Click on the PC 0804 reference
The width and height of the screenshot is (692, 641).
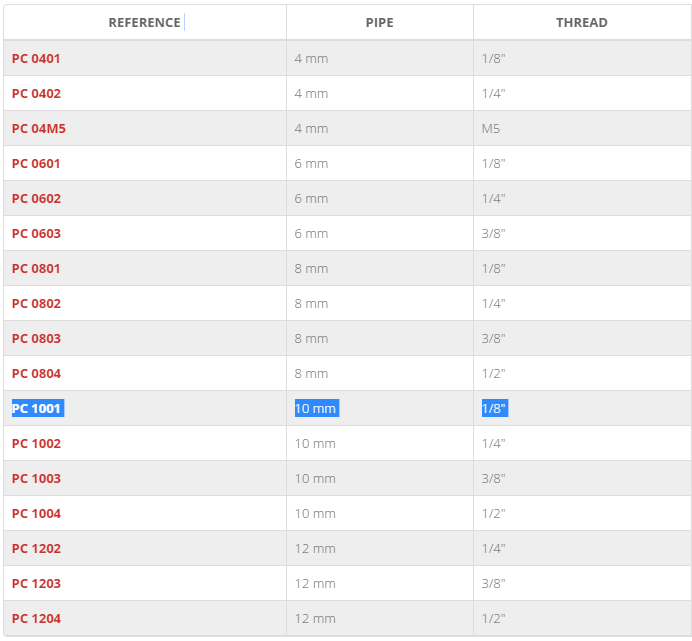37,373
